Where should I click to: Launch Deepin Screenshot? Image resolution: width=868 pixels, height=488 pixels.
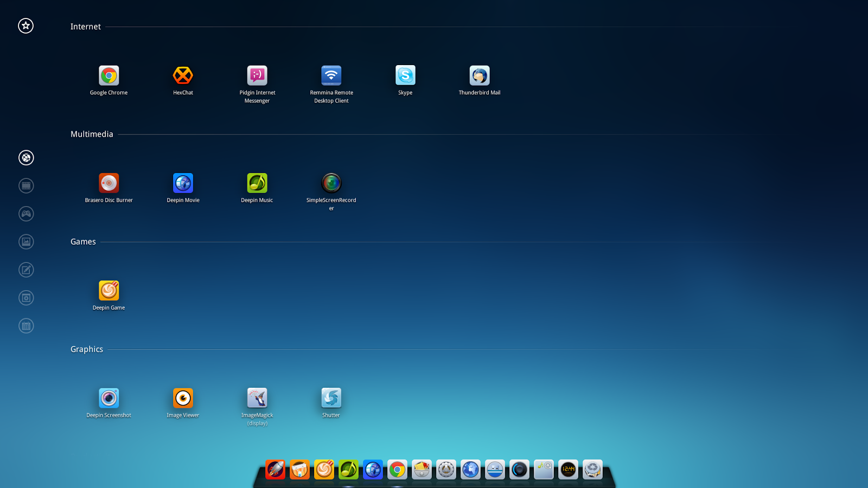[108, 399]
